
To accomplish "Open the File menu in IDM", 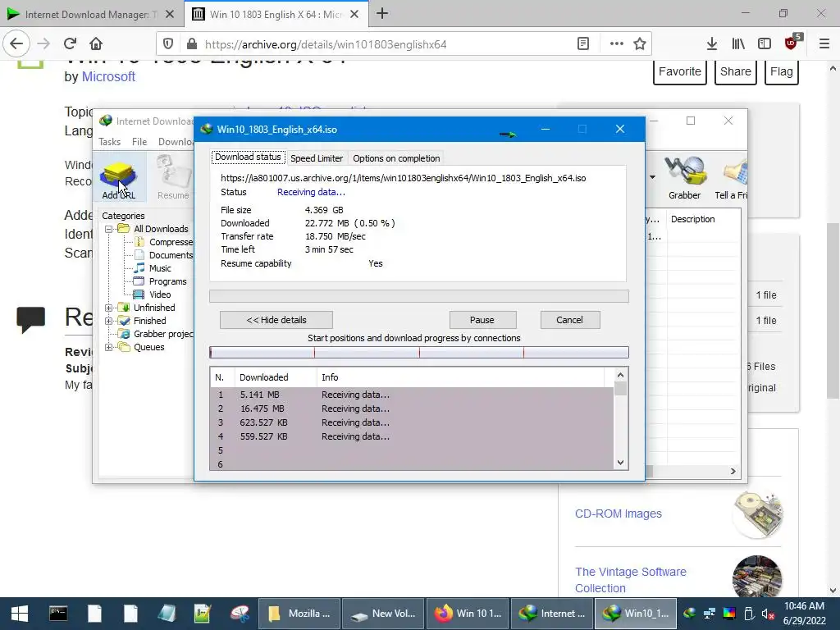I will (x=139, y=141).
